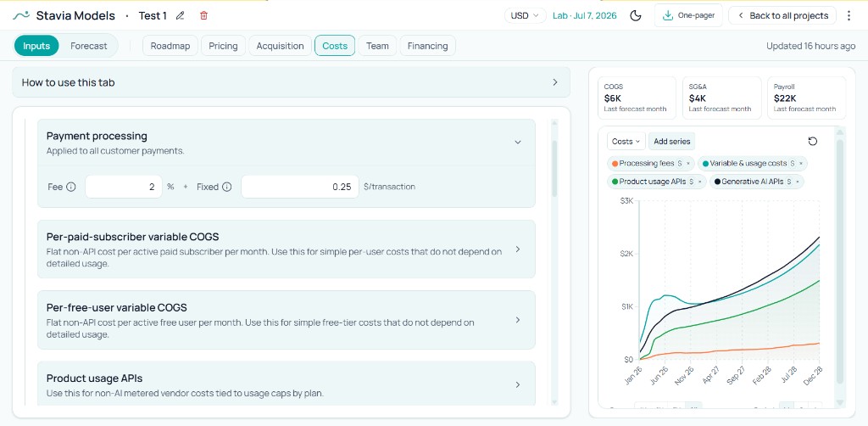Click the chart scrollbar down arrow

pyautogui.click(x=840, y=403)
